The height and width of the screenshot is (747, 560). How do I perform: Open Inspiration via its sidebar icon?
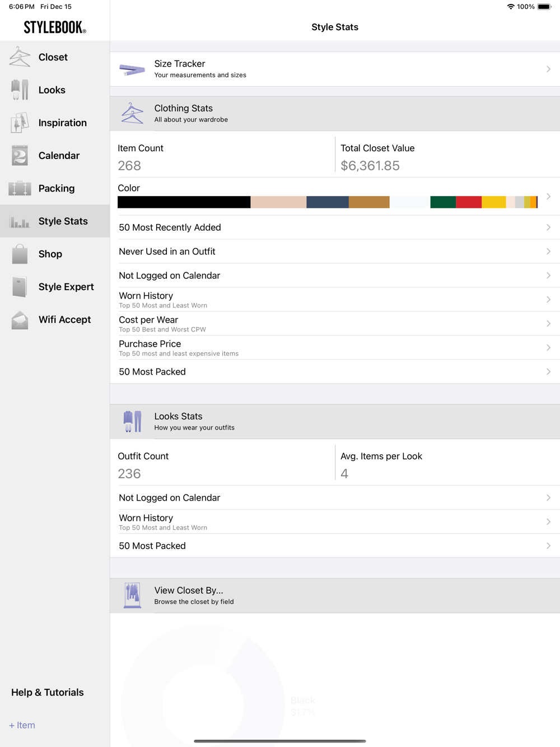point(20,123)
